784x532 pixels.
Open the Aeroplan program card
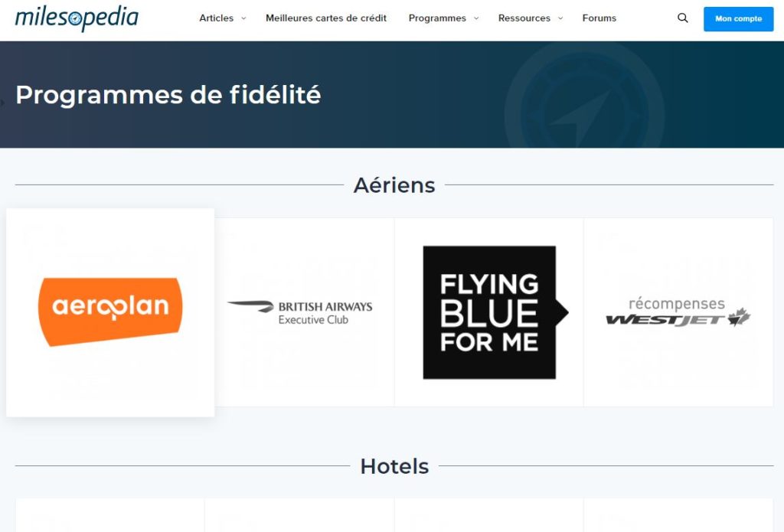coord(110,312)
